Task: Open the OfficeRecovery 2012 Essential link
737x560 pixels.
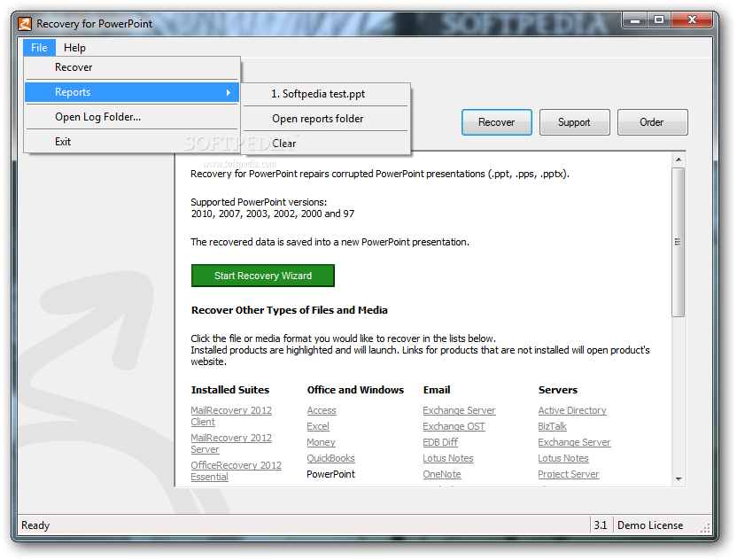Action: tap(236, 471)
